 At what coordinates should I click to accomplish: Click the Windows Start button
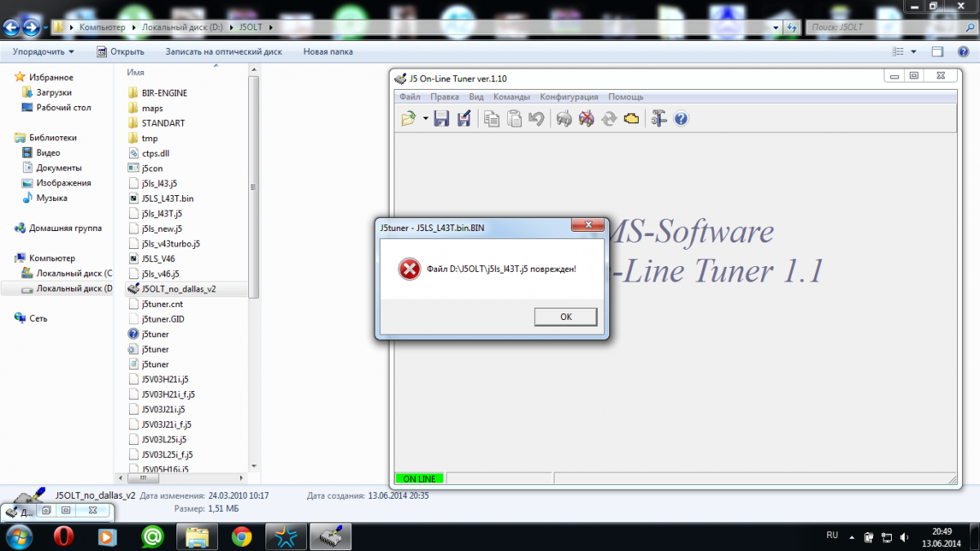pos(19,536)
